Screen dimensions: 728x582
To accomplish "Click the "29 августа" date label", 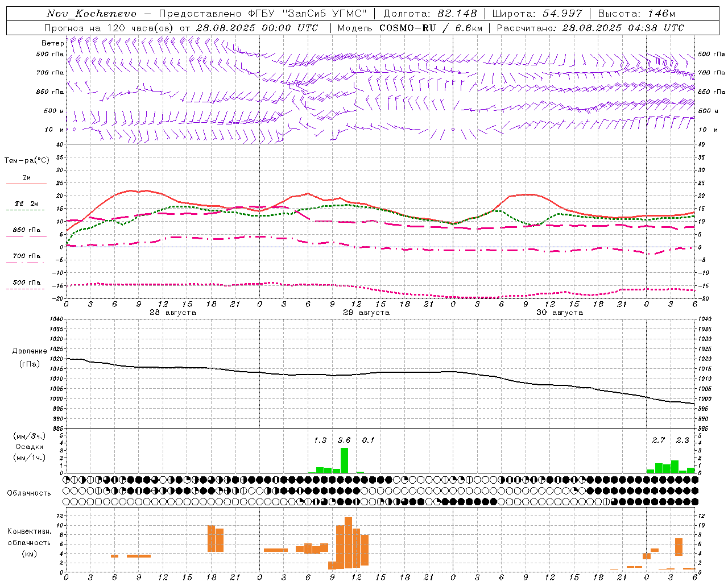I will pos(366,313).
